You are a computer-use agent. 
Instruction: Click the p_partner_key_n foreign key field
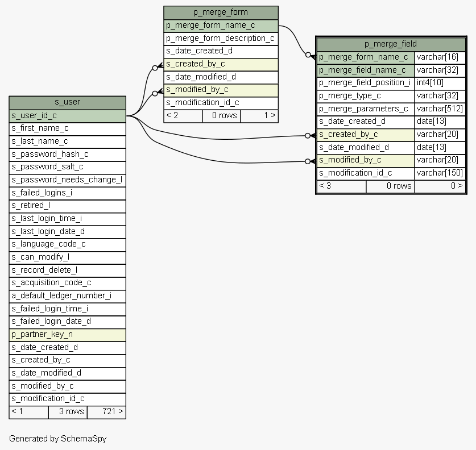point(67,334)
